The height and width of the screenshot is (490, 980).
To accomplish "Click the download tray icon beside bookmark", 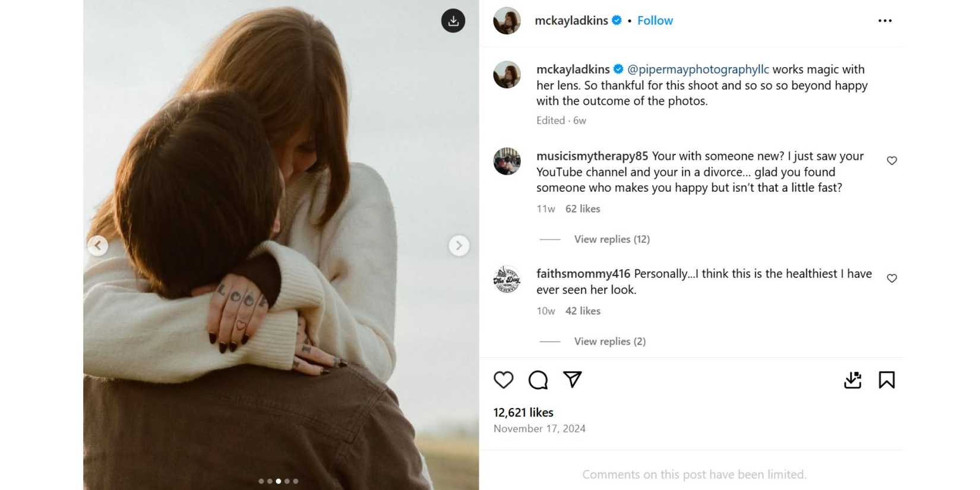I will [853, 380].
